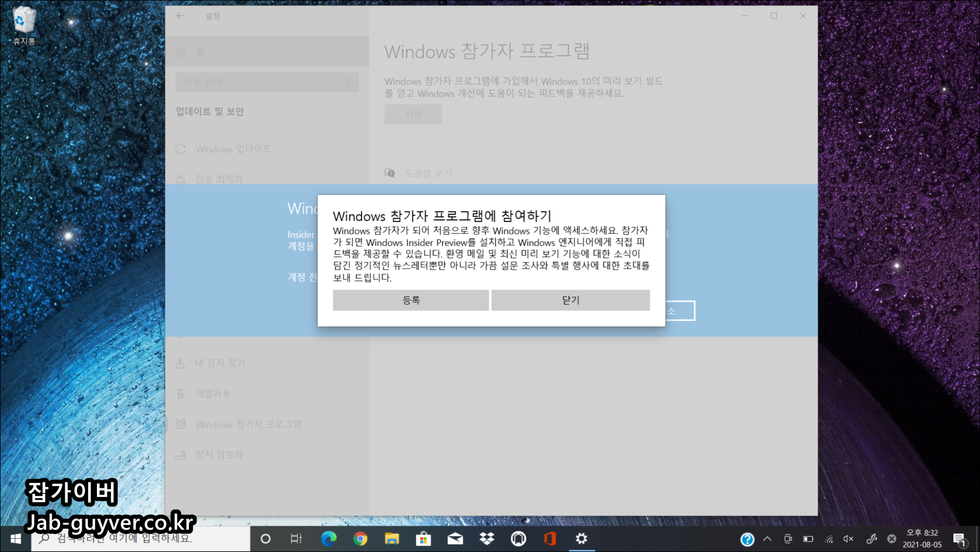Open the 도움말 보기 help link
Viewport: 980px width, 552px height.
[x=428, y=173]
